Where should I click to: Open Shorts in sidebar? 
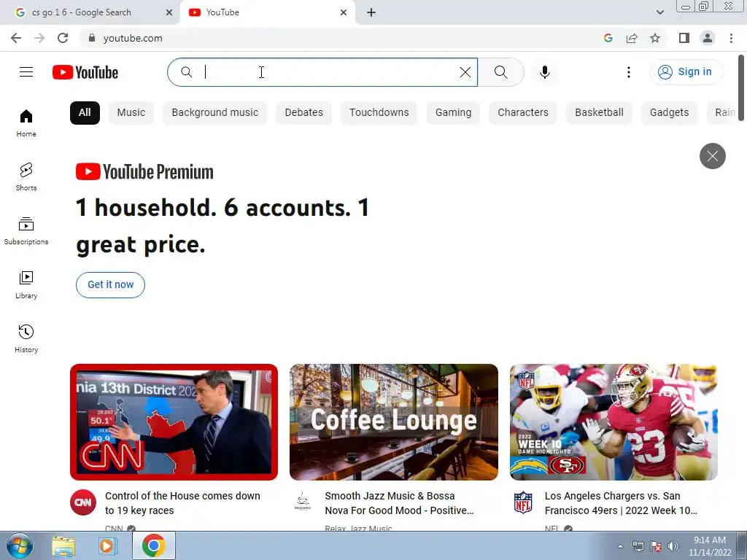[x=26, y=177]
